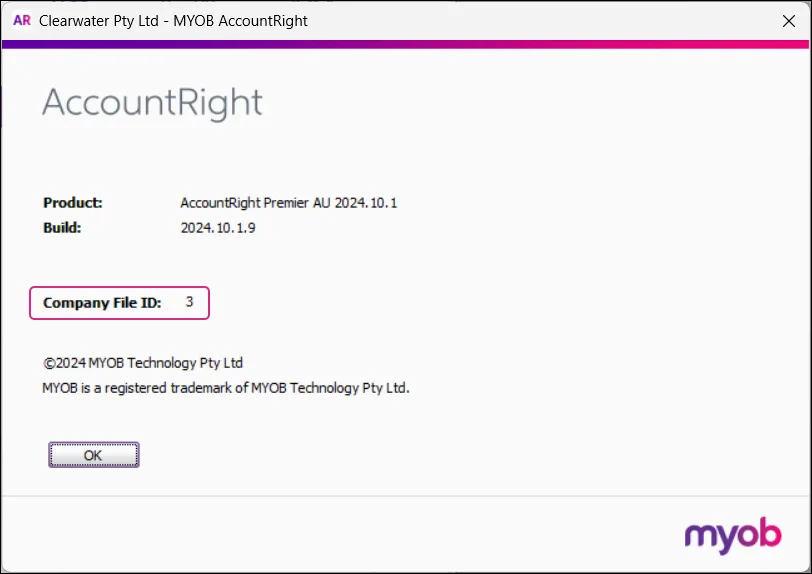Select product text 'AccountRight Premier AU 2024.10.1'

point(288,203)
